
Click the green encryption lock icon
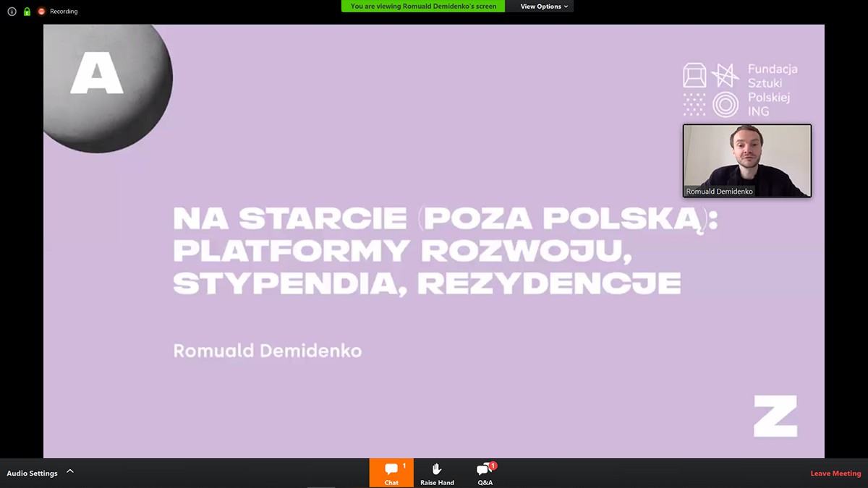(x=27, y=12)
